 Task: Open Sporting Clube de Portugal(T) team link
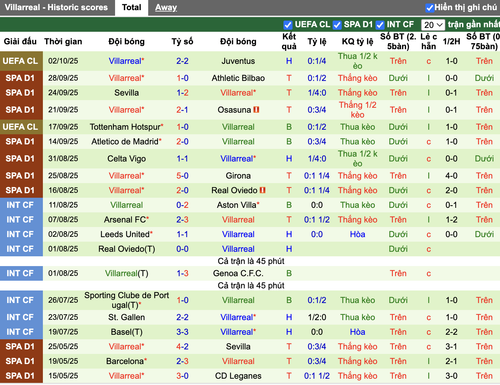tap(126, 300)
